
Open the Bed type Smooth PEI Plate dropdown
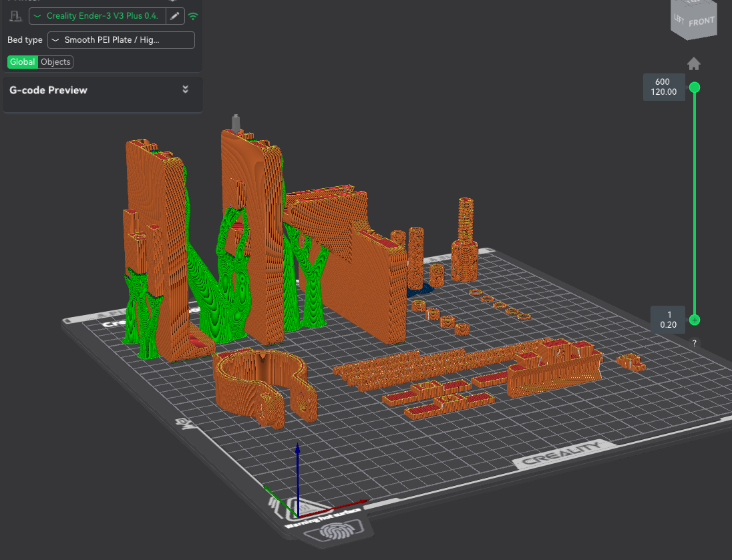(121, 40)
